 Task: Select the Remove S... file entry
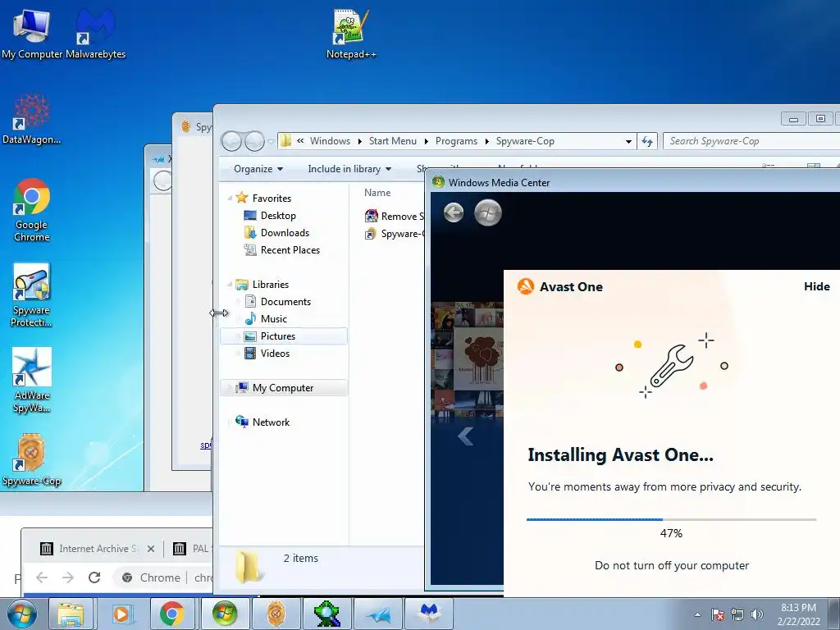click(x=395, y=217)
